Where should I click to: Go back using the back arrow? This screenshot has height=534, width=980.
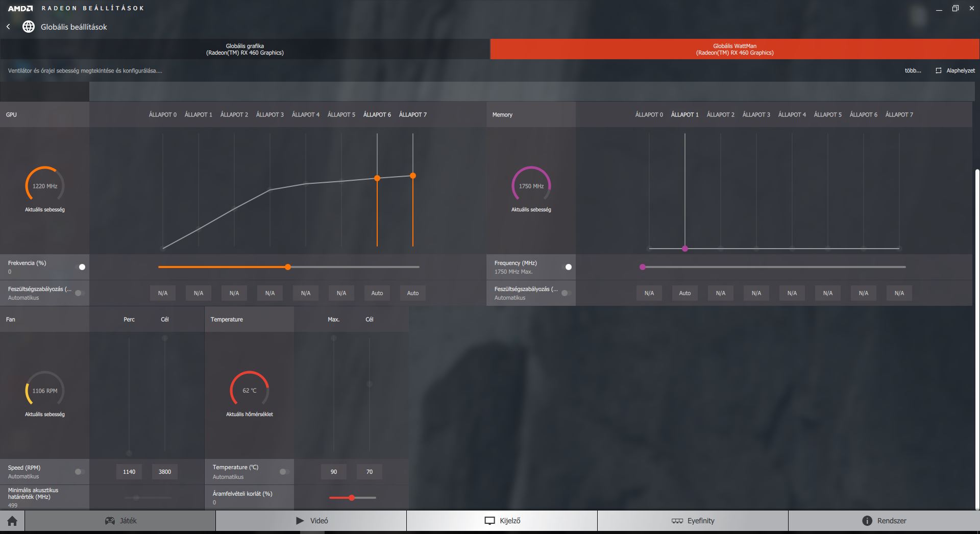pos(8,27)
